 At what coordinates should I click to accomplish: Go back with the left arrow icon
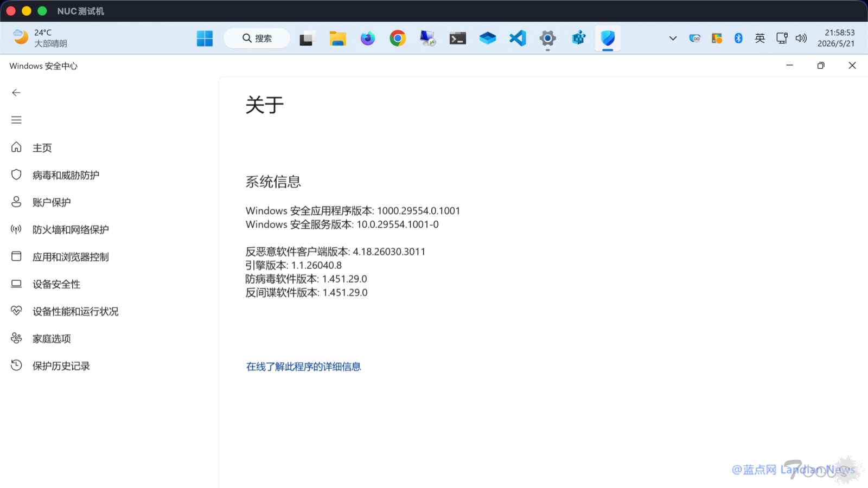(x=16, y=93)
